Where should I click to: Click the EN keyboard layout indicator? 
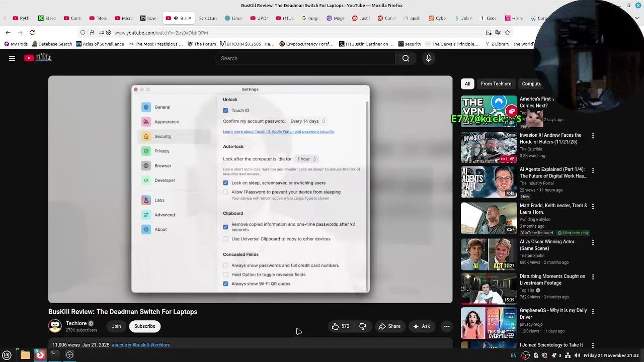[513, 355]
